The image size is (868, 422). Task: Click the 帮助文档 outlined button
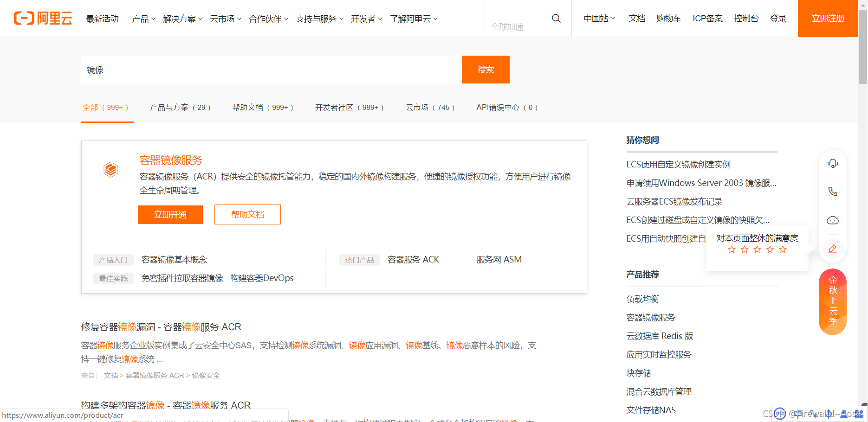click(247, 215)
